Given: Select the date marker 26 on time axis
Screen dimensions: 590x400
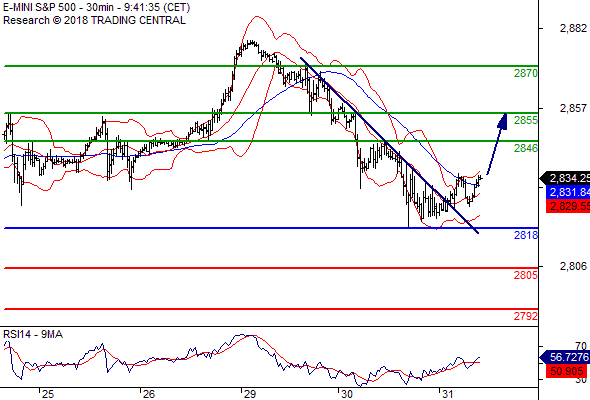Looking at the screenshot, I should click(x=148, y=394).
